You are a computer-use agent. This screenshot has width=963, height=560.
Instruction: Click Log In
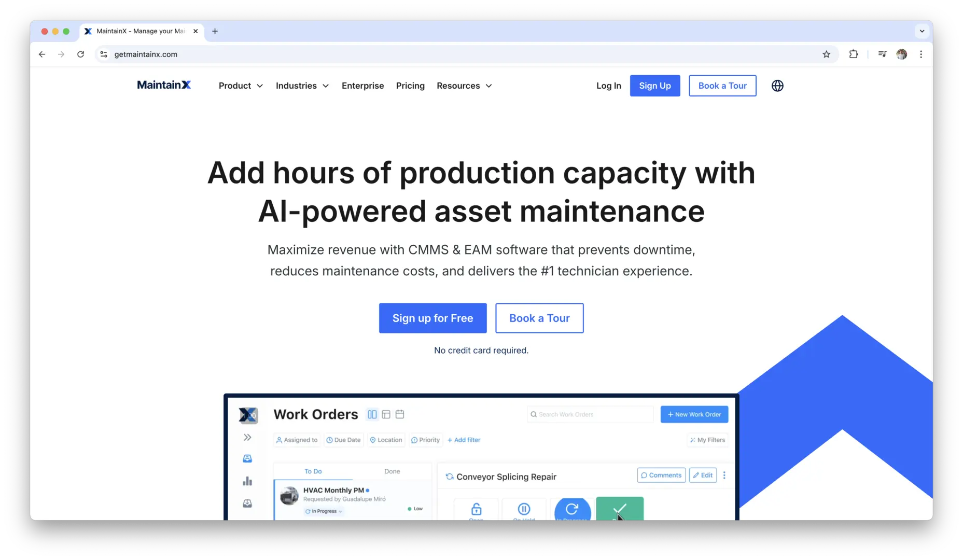[608, 86]
